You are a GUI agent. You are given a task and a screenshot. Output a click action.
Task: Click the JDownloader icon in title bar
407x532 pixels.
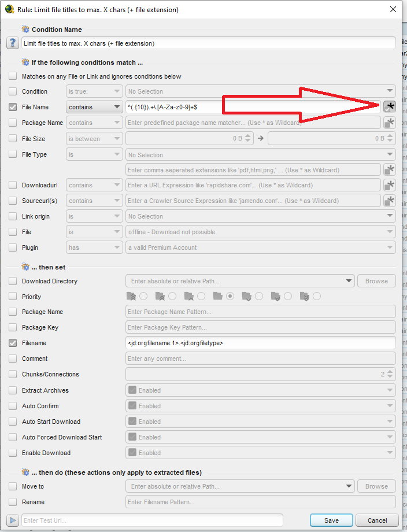pyautogui.click(x=9, y=9)
